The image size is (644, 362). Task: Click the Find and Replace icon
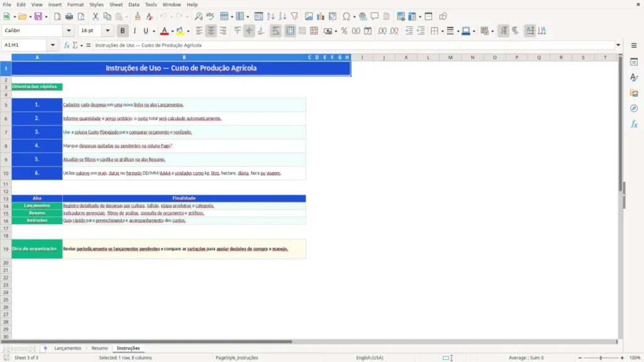coord(198,16)
